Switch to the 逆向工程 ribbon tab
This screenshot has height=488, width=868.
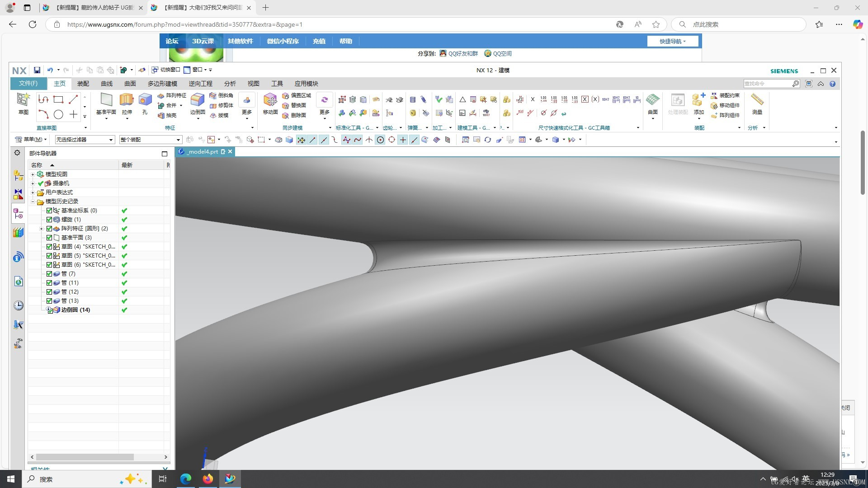(x=201, y=84)
